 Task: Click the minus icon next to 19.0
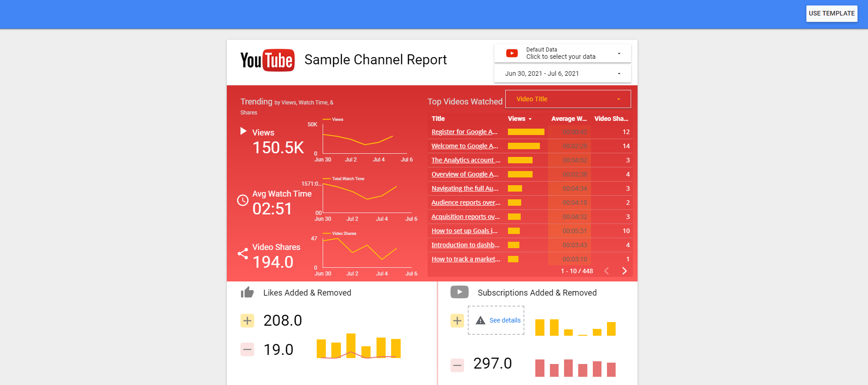coord(247,350)
